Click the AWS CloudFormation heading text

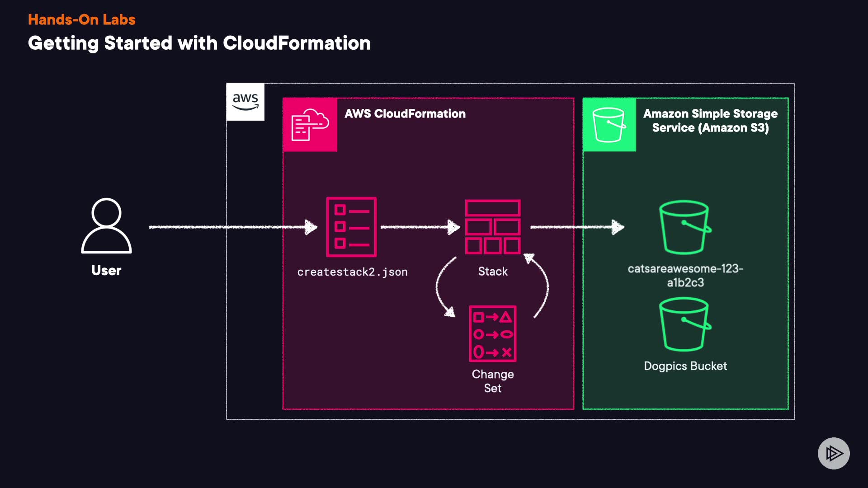[x=405, y=114]
